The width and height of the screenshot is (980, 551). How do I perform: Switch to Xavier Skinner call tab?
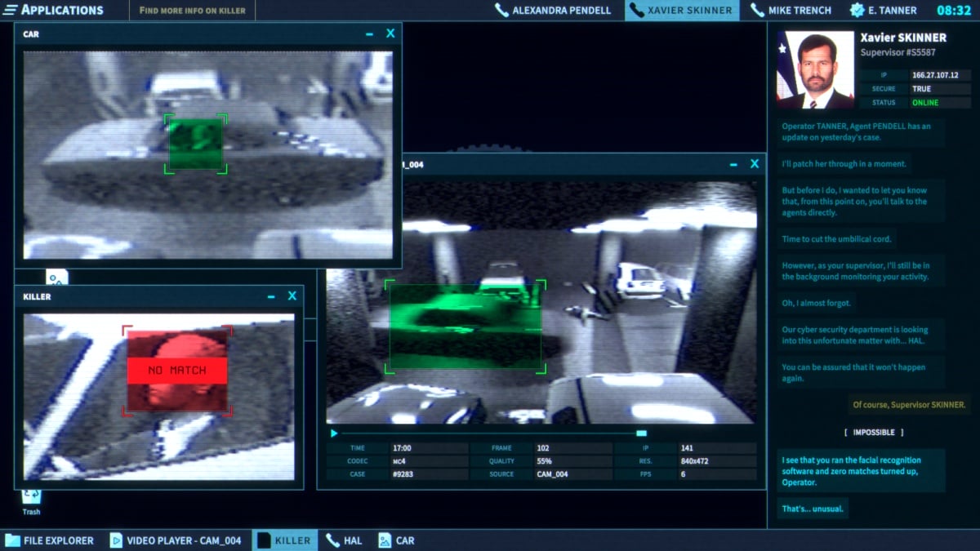click(x=682, y=11)
